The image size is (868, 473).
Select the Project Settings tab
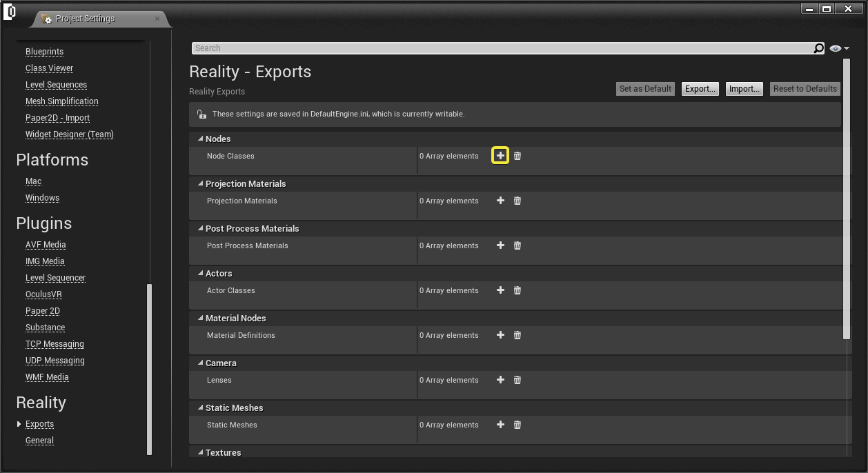pyautogui.click(x=85, y=19)
